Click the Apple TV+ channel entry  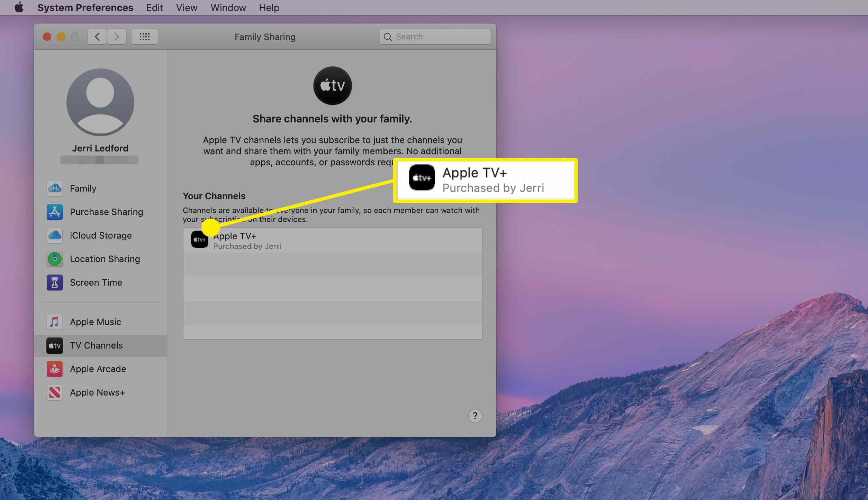coord(332,240)
